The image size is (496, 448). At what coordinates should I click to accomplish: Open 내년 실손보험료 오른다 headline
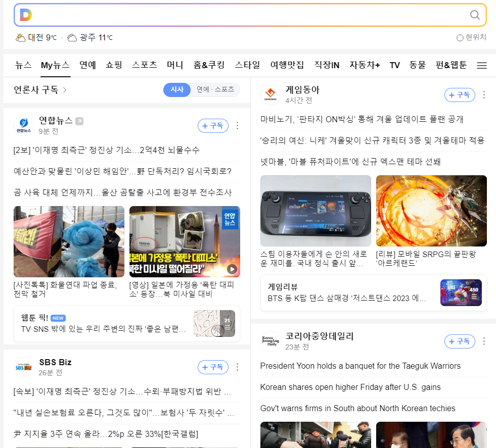(124, 413)
